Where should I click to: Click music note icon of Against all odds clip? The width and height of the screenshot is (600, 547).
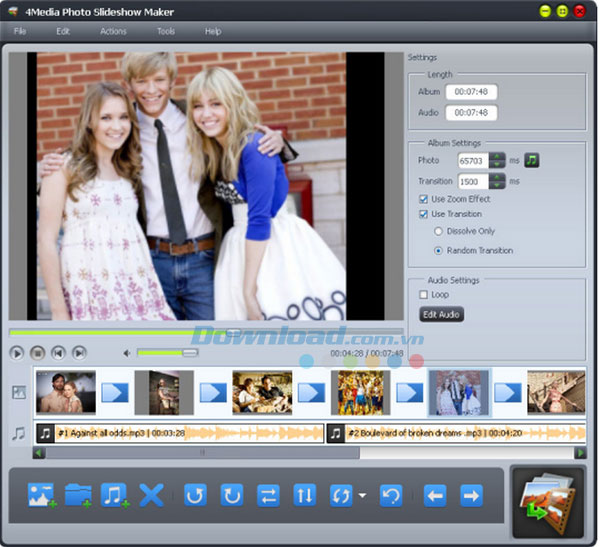(45, 433)
